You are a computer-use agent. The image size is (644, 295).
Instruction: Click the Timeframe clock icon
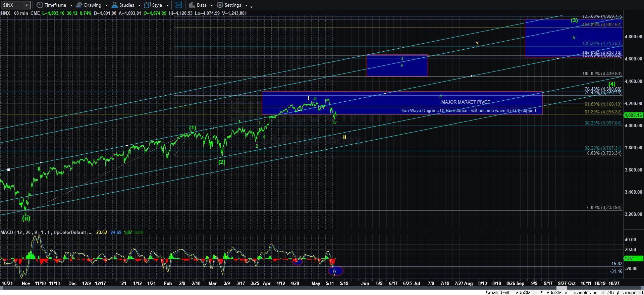click(40, 5)
